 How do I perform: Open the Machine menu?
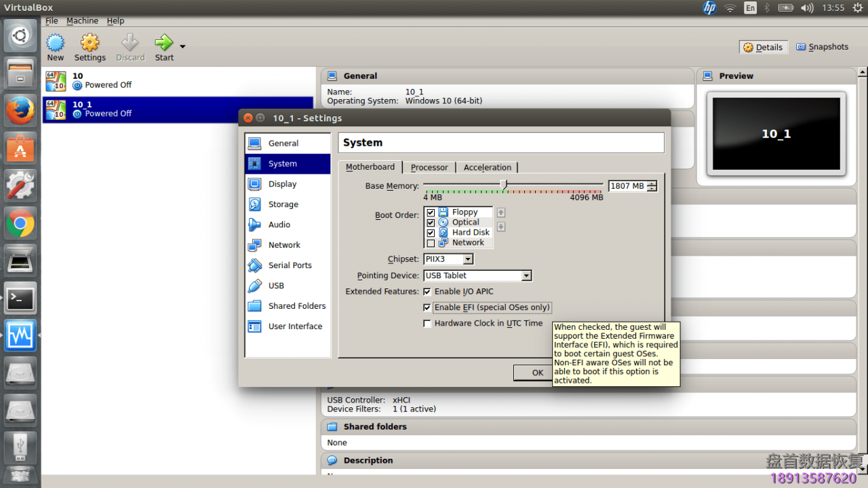tap(82, 20)
